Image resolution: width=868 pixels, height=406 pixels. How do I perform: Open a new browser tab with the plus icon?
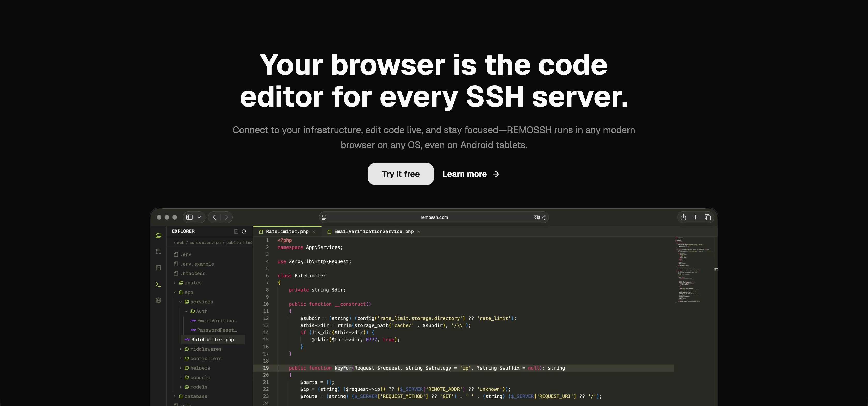pyautogui.click(x=695, y=217)
